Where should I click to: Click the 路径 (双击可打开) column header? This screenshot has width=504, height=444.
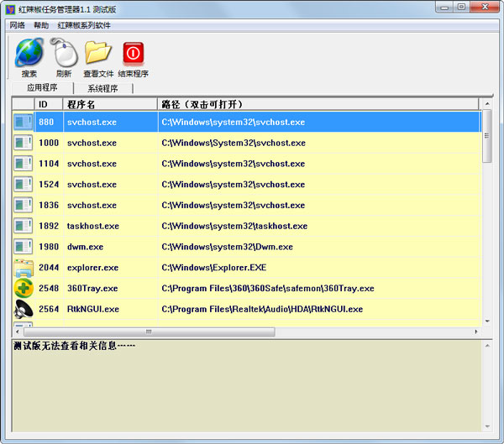click(x=318, y=104)
